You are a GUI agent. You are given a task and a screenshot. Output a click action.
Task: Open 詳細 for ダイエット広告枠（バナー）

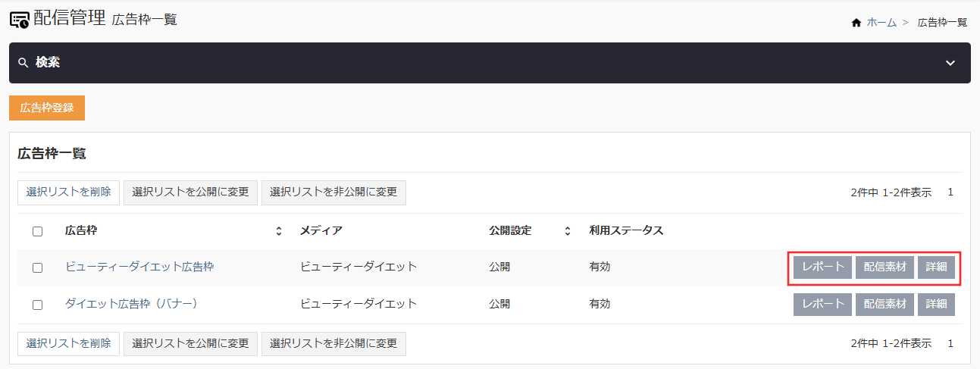pyautogui.click(x=936, y=305)
